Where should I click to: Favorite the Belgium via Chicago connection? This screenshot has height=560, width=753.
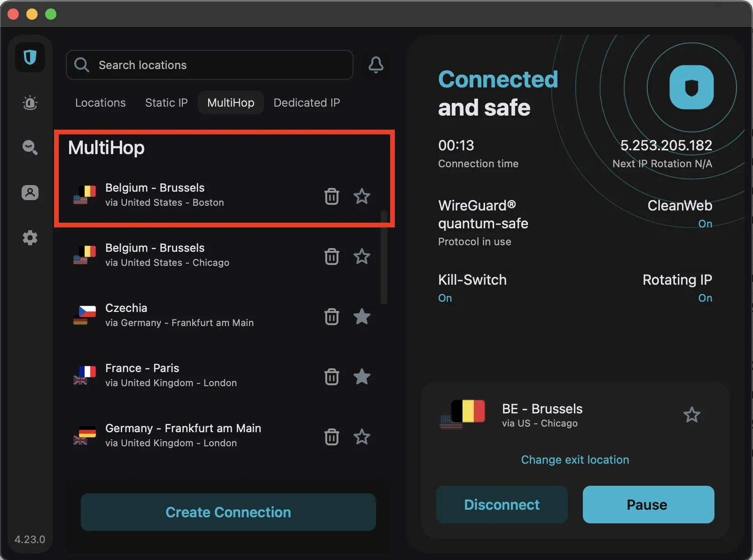tap(361, 257)
